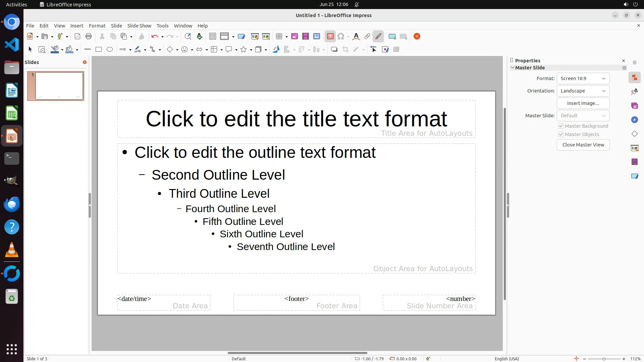Open the Slide Show menu
This screenshot has width=644, height=362.
point(139,26)
